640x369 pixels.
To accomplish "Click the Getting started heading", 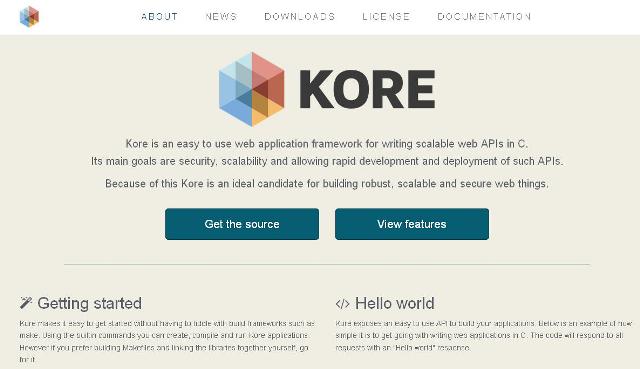I will [89, 304].
